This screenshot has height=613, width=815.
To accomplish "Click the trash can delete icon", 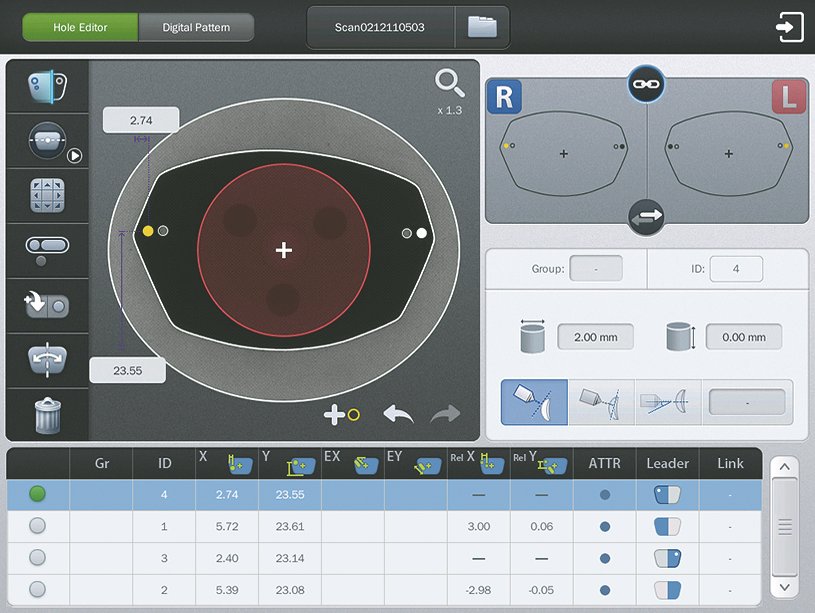I will (47, 414).
